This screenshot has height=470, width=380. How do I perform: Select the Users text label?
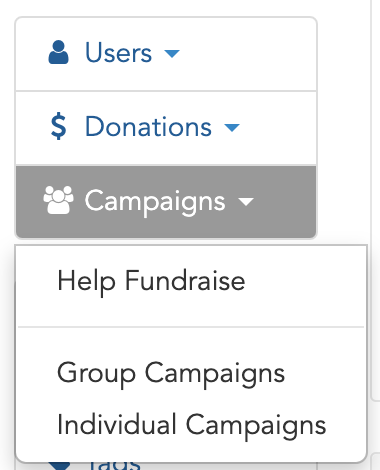[119, 52]
